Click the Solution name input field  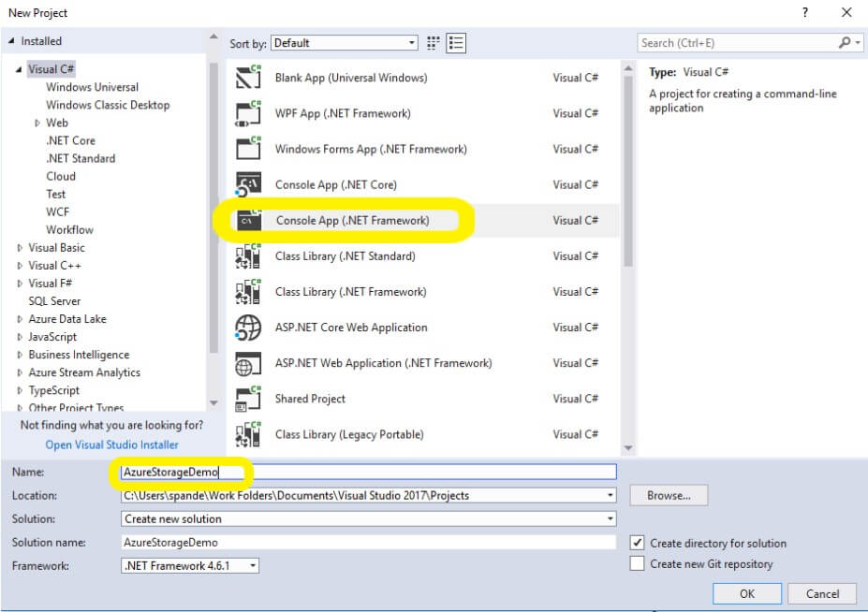(368, 542)
